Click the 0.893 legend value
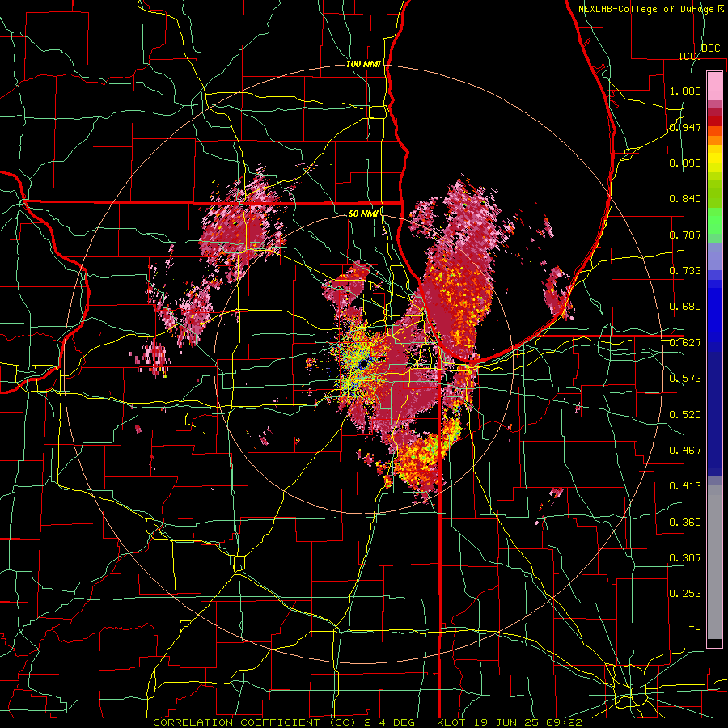Screen dimensions: 728x728 (x=685, y=163)
